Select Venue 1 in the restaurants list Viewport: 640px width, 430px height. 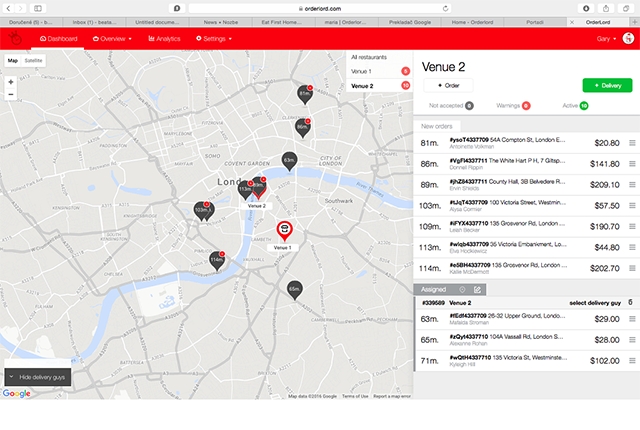tap(362, 72)
